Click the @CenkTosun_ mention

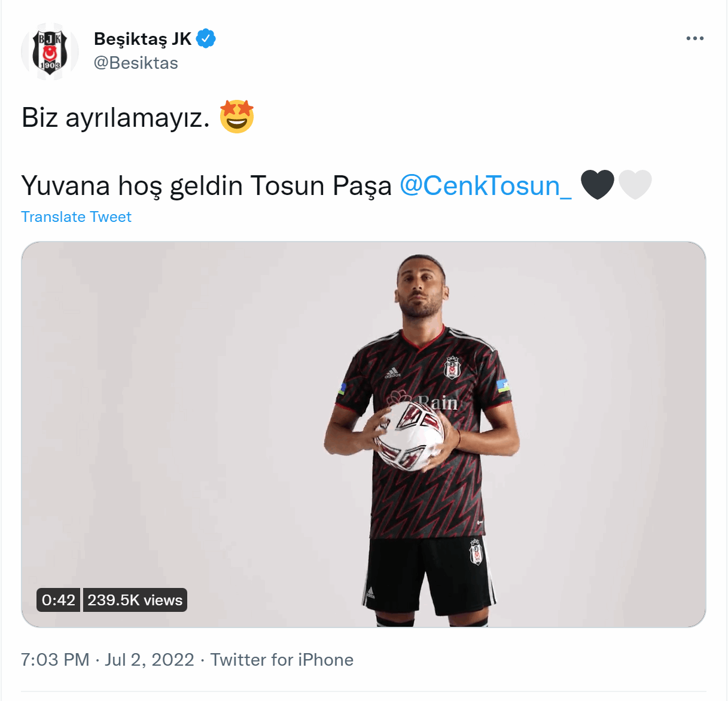click(486, 185)
